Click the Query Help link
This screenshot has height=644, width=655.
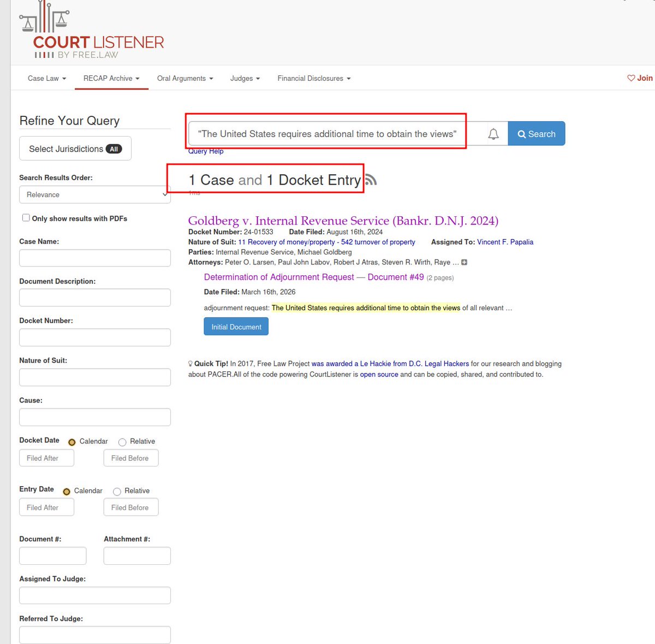click(206, 151)
